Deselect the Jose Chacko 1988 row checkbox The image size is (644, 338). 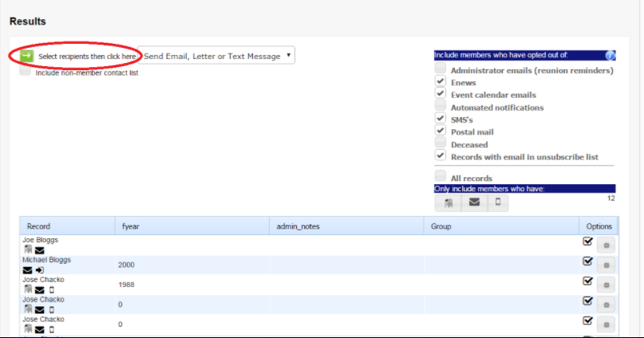588,281
